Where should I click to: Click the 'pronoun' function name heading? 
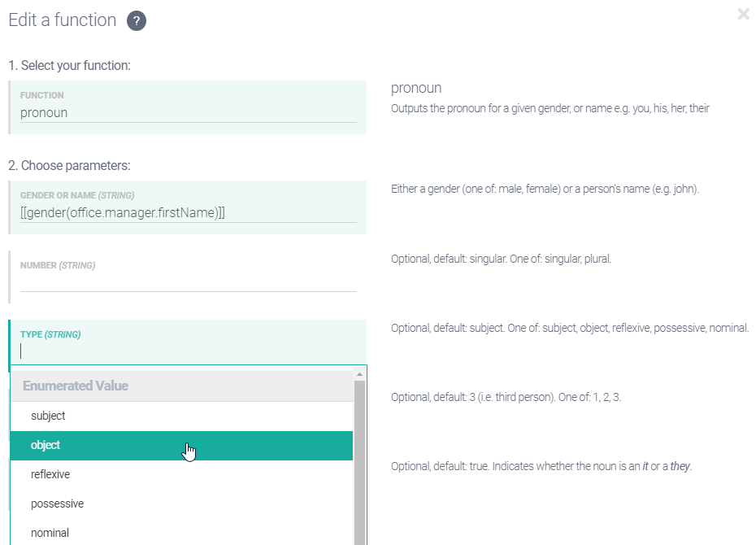(417, 87)
